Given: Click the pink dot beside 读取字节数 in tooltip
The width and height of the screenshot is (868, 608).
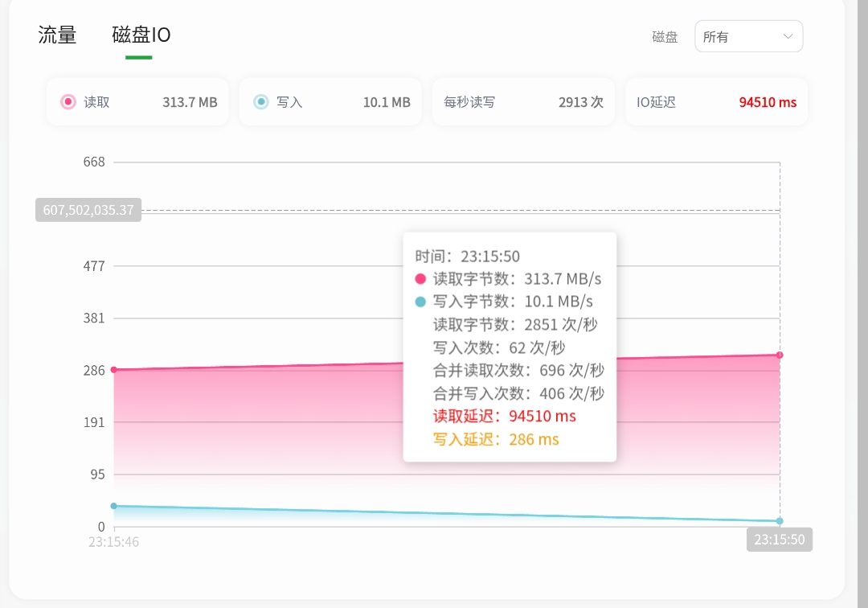Looking at the screenshot, I should [x=420, y=279].
